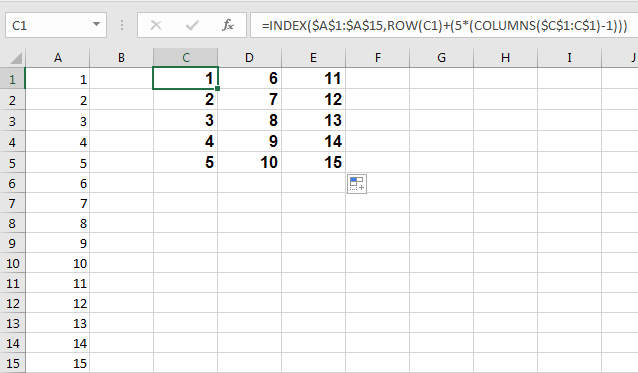
Task: Select cell E4 containing bold 14
Action: pos(313,142)
